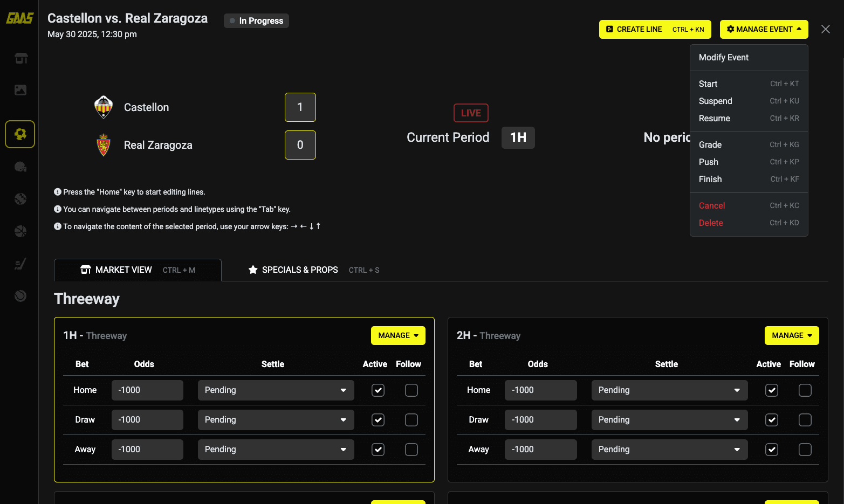Open Settle dropdown for 1H Home bet
This screenshot has height=504, width=844.
coord(276,390)
